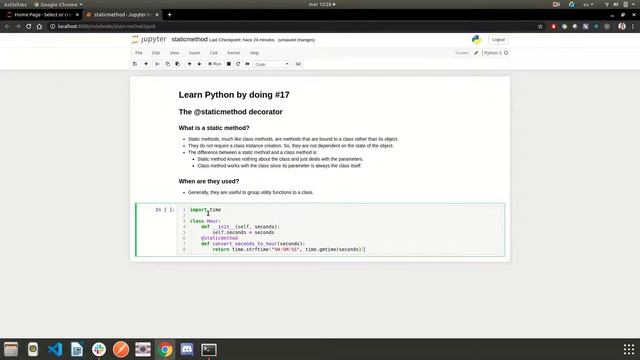Click the Save and checkpoint toolbar icon
The image size is (640, 360).
tap(135, 64)
